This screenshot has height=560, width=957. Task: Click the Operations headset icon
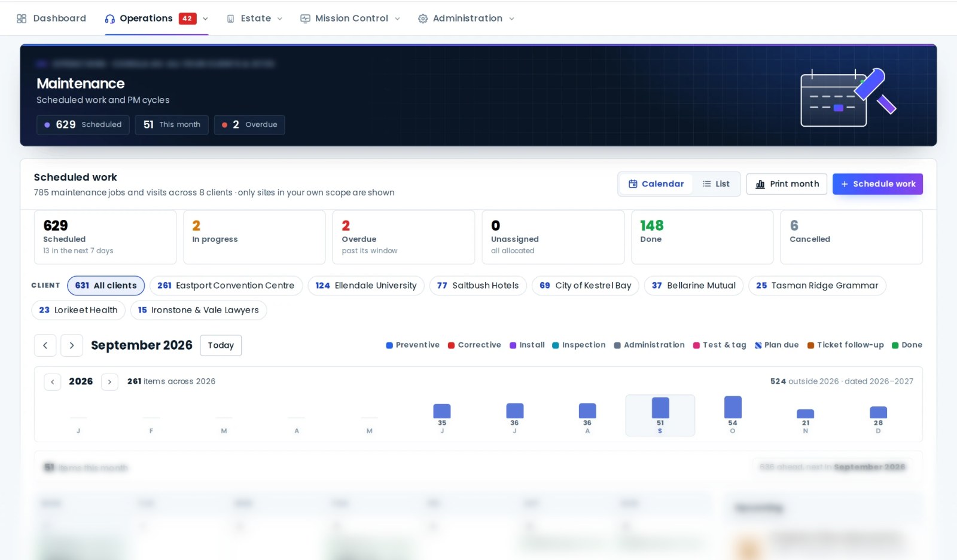tap(110, 19)
